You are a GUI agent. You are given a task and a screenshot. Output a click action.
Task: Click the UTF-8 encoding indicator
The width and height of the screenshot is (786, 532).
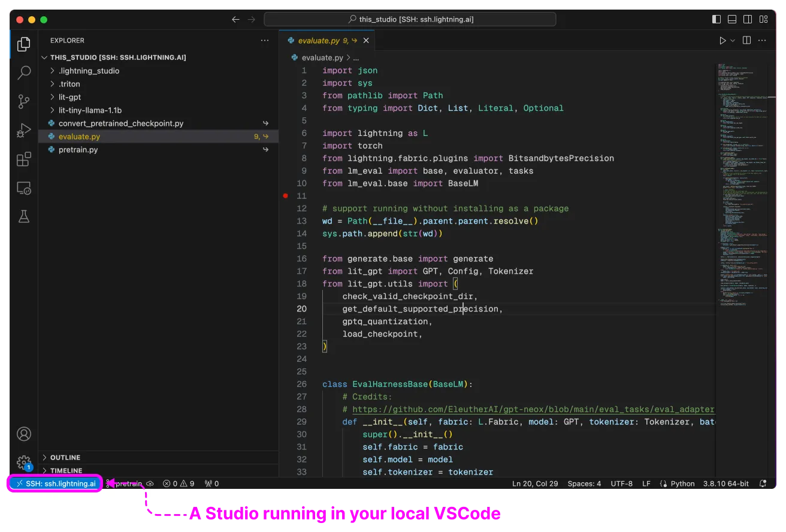(621, 483)
